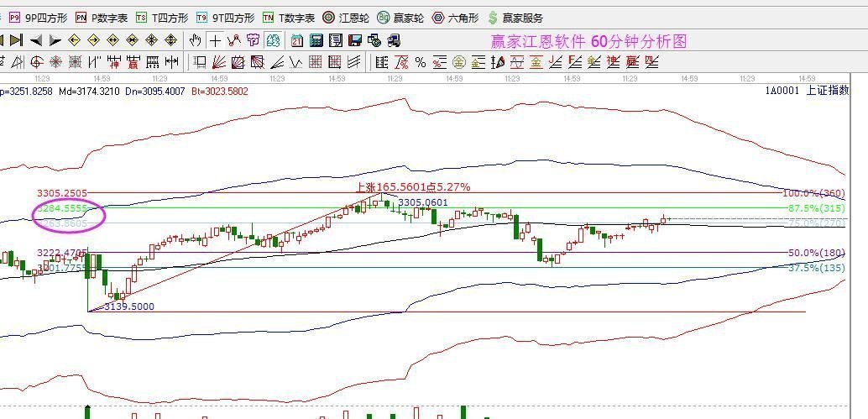
Task: Select the J fan-lines tool
Action: tap(555, 62)
